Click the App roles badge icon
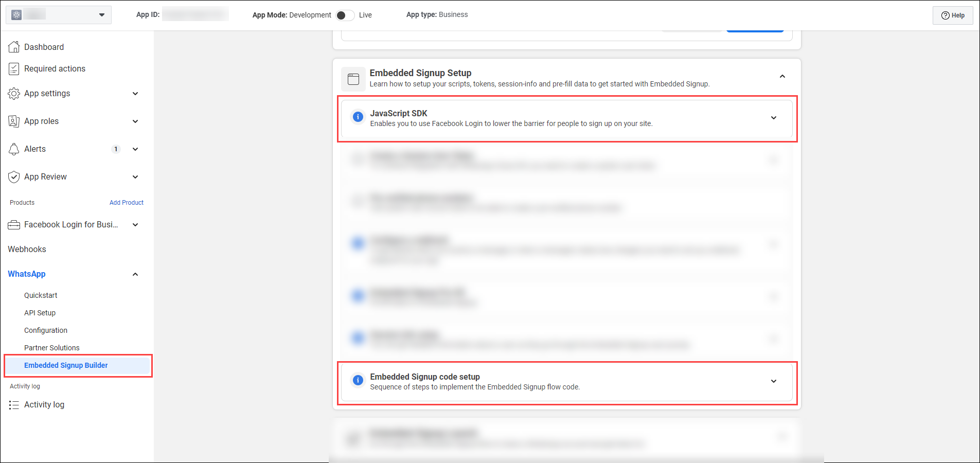The height and width of the screenshot is (463, 980). (x=14, y=121)
